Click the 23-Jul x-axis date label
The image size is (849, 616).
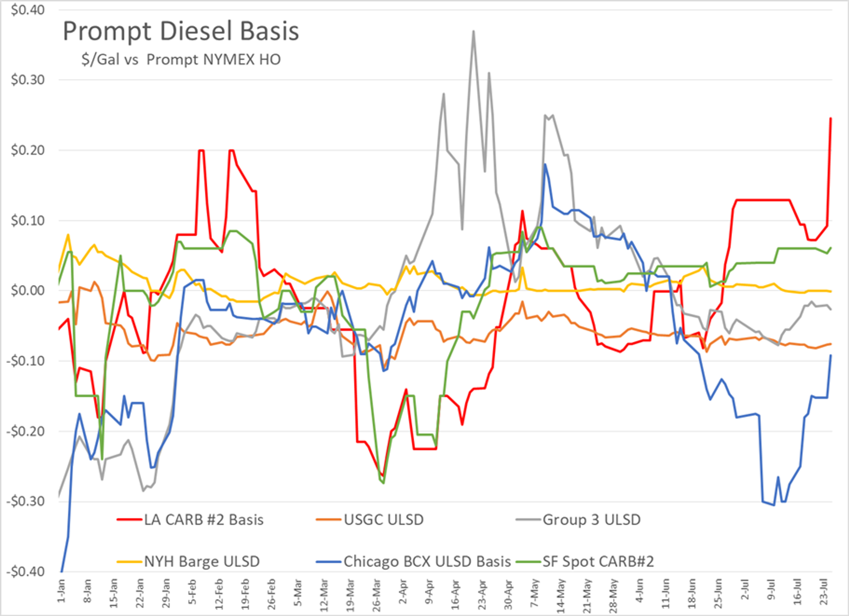tap(824, 592)
